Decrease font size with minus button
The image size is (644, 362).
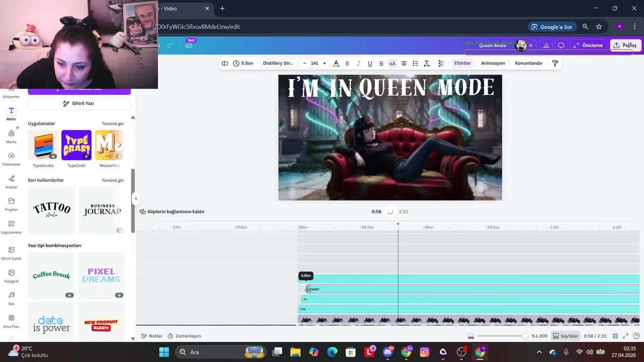pos(304,63)
